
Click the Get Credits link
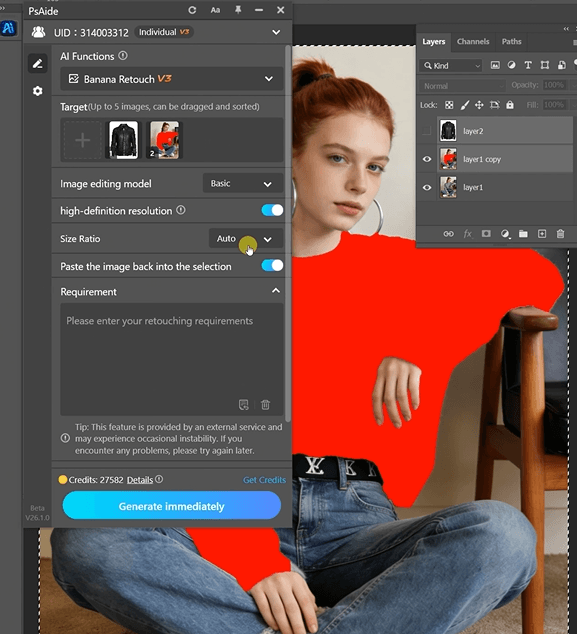tap(264, 480)
